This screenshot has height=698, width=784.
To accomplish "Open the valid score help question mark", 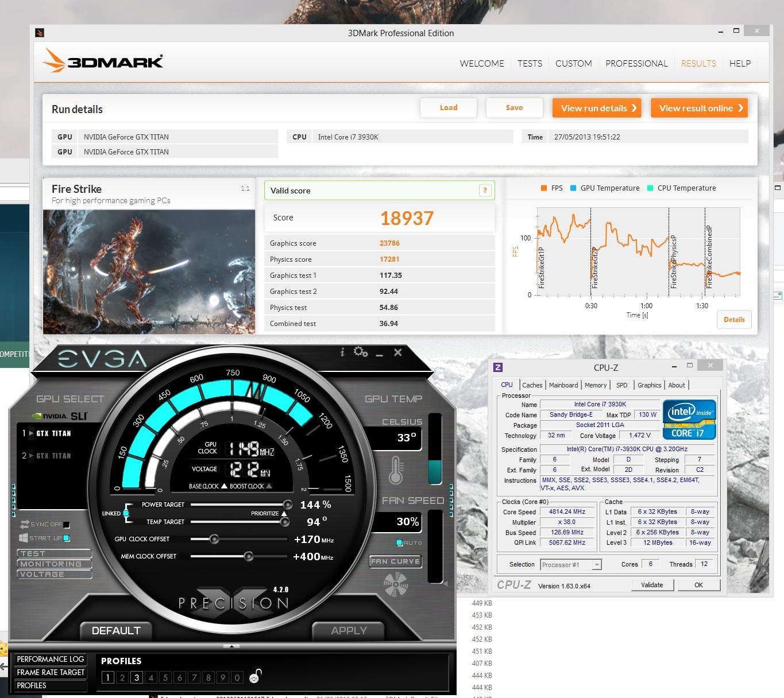I will [485, 191].
